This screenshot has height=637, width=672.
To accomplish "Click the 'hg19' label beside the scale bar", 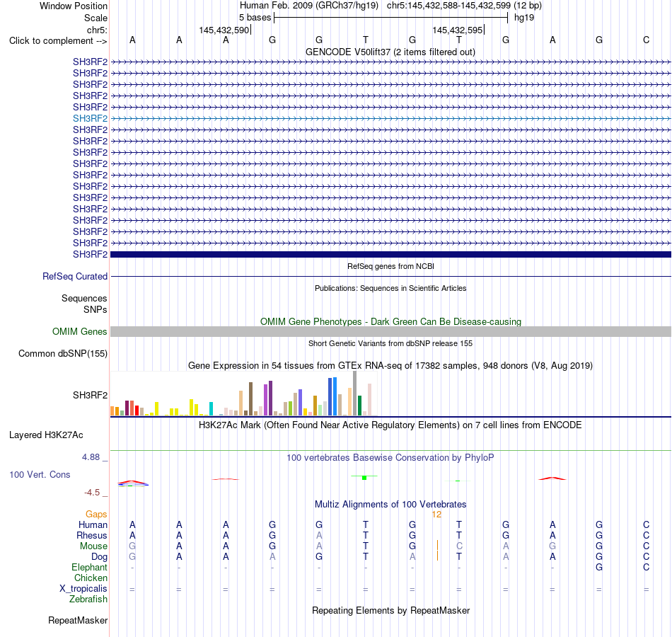I will pos(524,18).
